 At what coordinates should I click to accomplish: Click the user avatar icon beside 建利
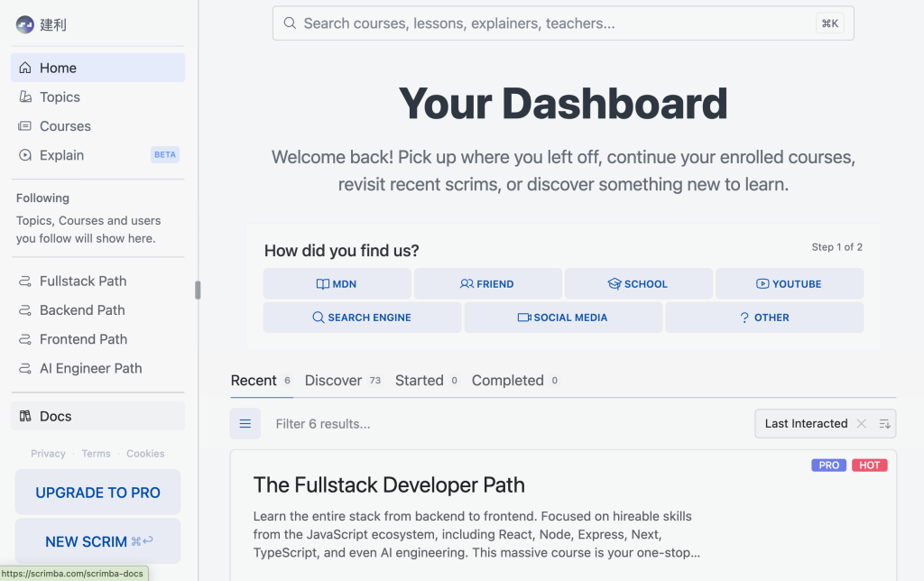24,24
